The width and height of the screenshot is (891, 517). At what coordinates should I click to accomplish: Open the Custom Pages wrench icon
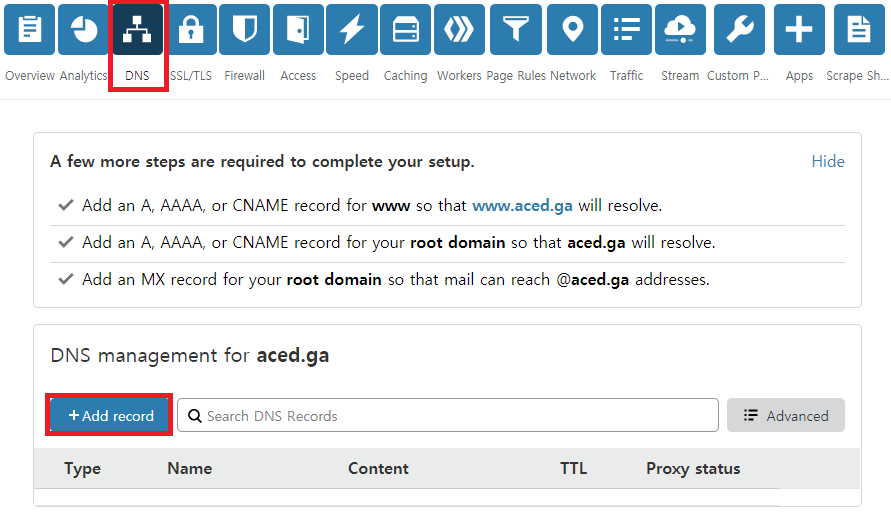tap(739, 30)
